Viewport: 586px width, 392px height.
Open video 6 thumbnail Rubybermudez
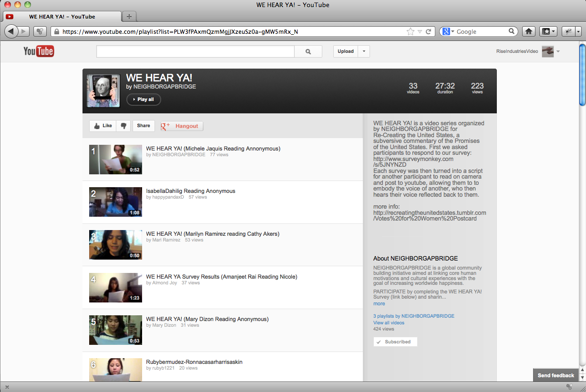click(x=115, y=370)
